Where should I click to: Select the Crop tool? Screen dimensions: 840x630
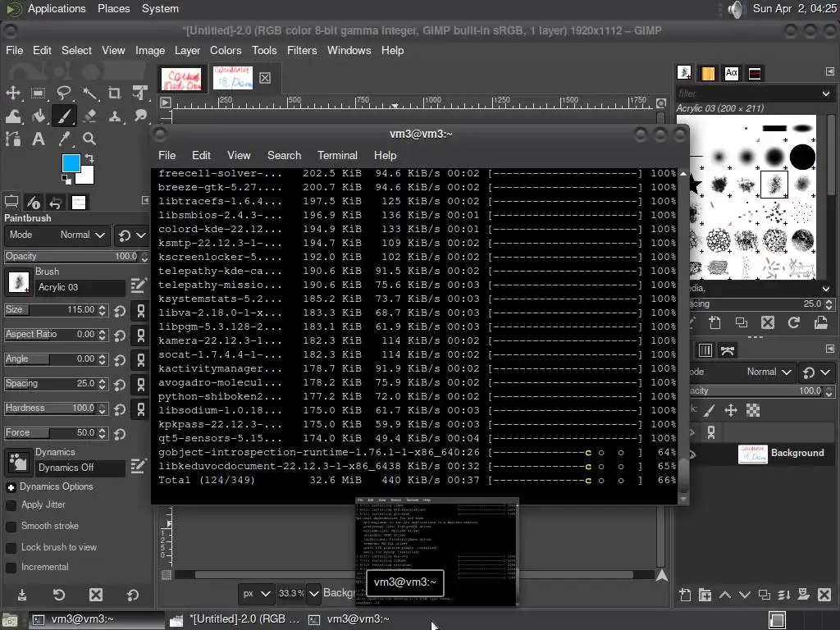point(115,94)
